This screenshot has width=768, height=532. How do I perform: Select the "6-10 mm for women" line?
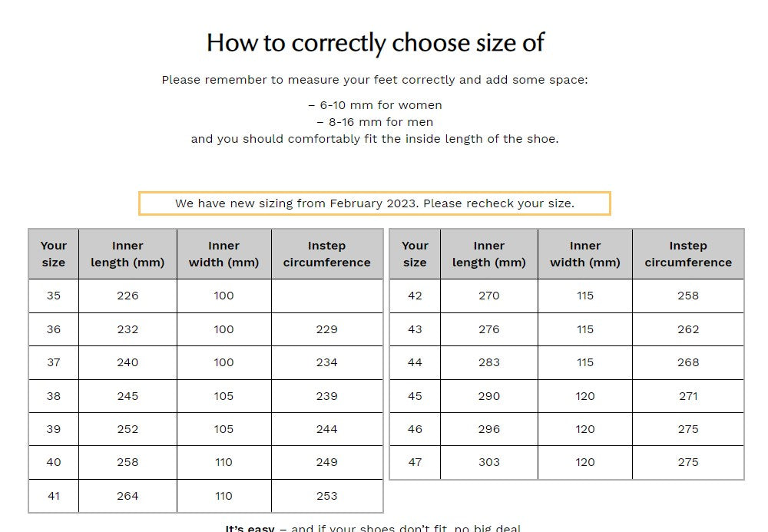[375, 105]
